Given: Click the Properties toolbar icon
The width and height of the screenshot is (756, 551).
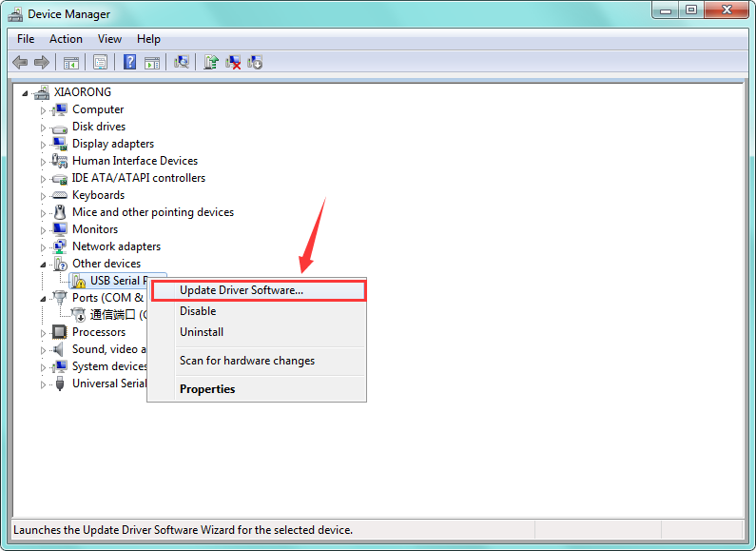Looking at the screenshot, I should (x=100, y=62).
